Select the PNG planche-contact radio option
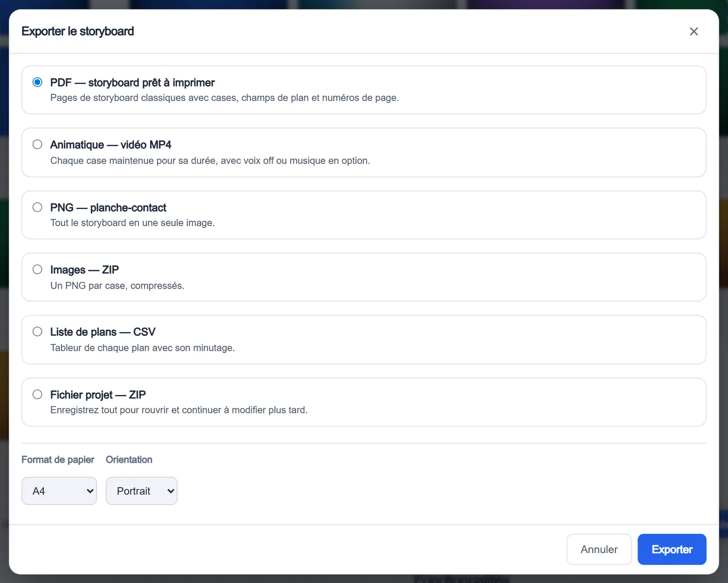The height and width of the screenshot is (583, 728). pyautogui.click(x=38, y=207)
